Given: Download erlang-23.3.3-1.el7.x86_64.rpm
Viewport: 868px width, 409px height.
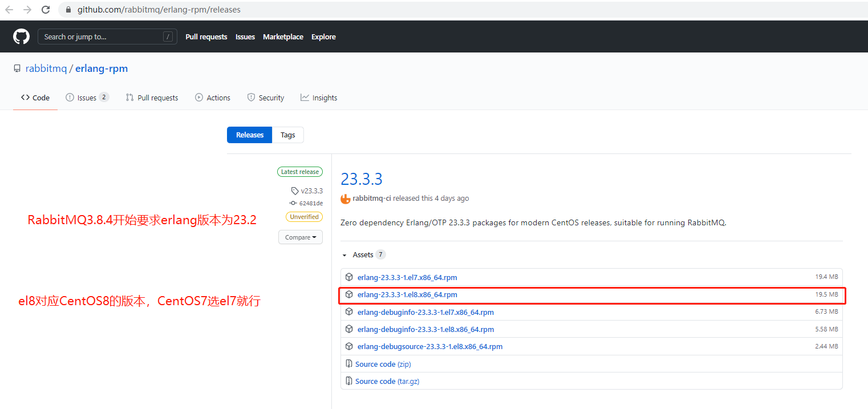Looking at the screenshot, I should point(407,278).
